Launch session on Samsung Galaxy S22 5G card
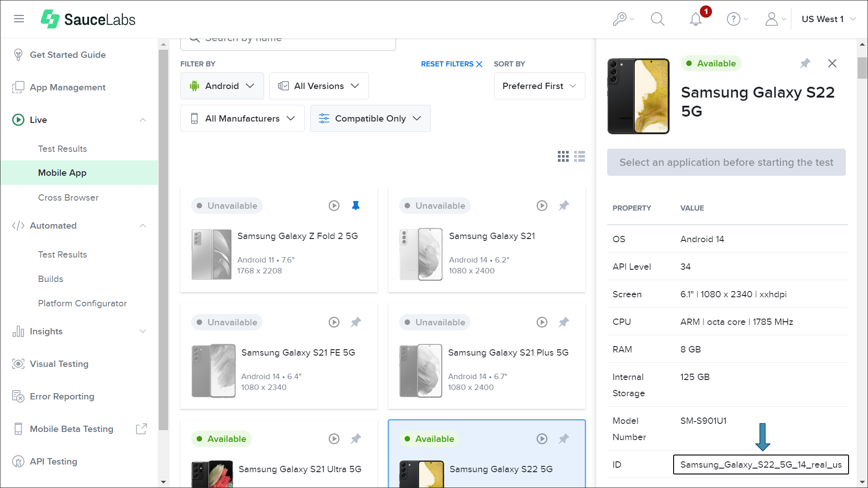 542,439
